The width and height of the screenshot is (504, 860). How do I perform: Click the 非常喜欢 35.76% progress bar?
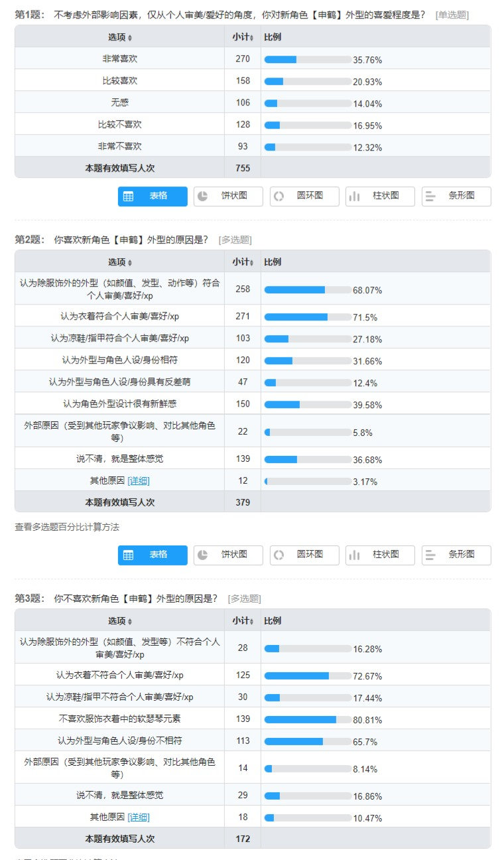coord(308,59)
